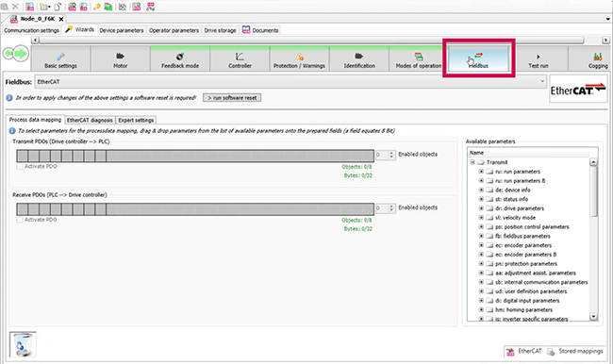Open the Fieldbus EtherCAT dropdown
Image resolution: width=613 pixels, height=364 pixels.
290,82
